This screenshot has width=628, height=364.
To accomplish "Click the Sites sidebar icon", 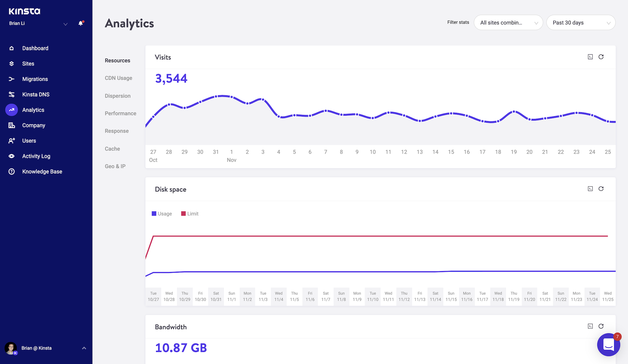I will pos(12,63).
